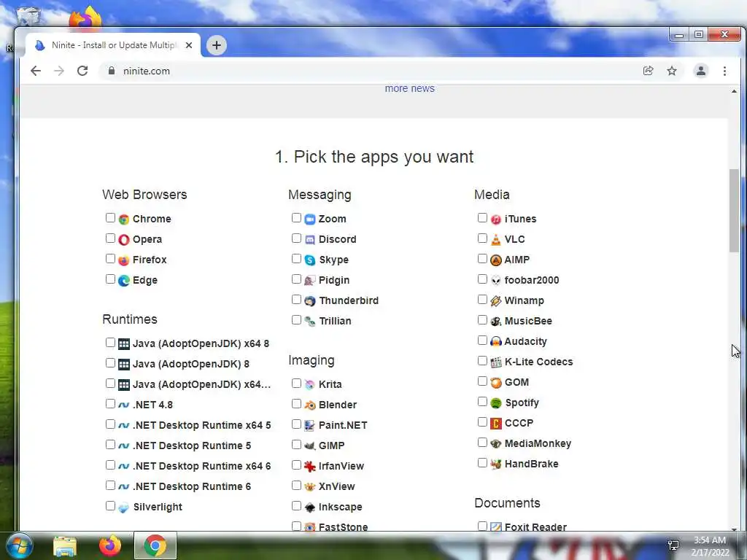The height and width of the screenshot is (560, 747).
Task: Check the K-Lite Codecs checkbox
Action: [482, 361]
